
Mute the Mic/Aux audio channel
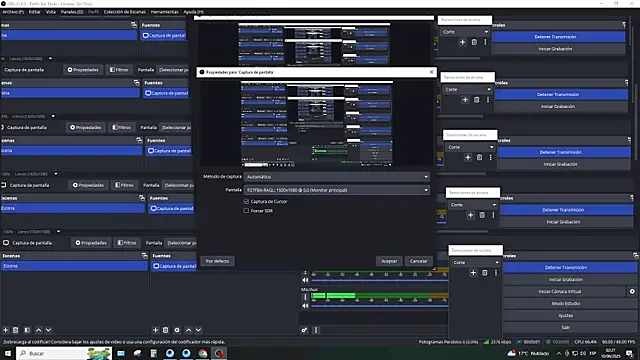pyautogui.click(x=305, y=305)
